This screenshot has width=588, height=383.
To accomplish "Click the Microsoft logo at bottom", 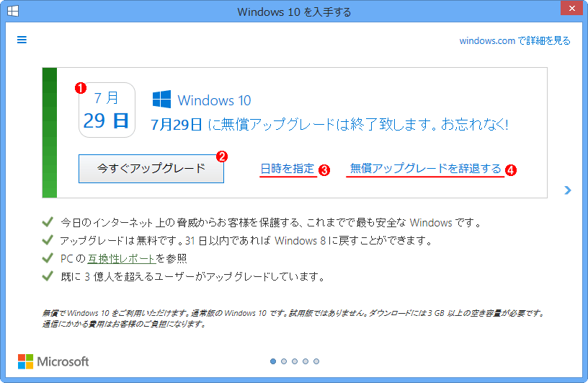I will click(53, 361).
